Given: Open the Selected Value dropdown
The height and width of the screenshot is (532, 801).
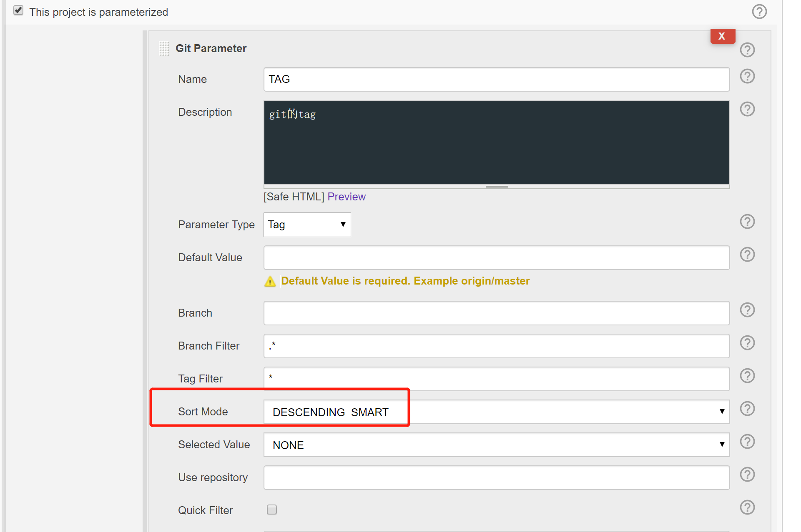Looking at the screenshot, I should tap(496, 445).
